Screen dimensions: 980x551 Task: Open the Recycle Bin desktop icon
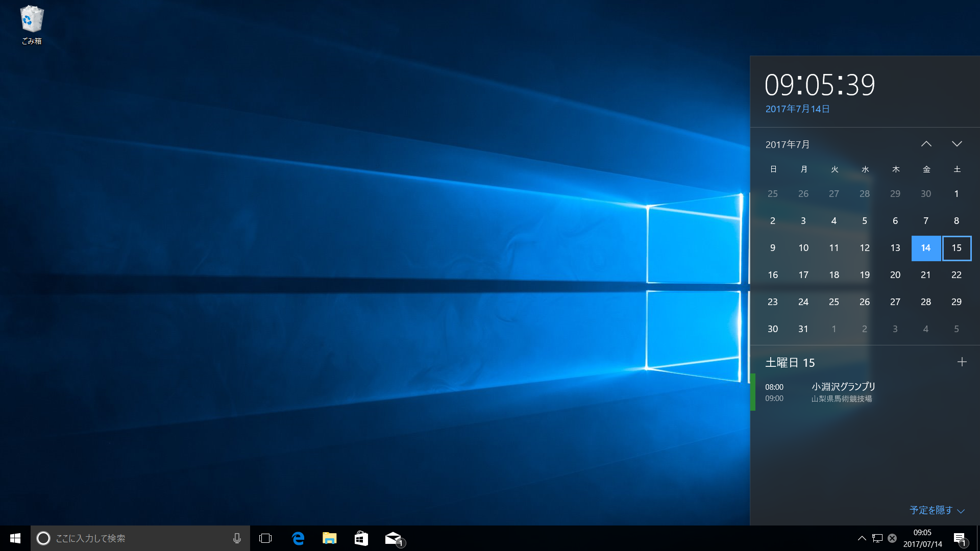[x=32, y=24]
